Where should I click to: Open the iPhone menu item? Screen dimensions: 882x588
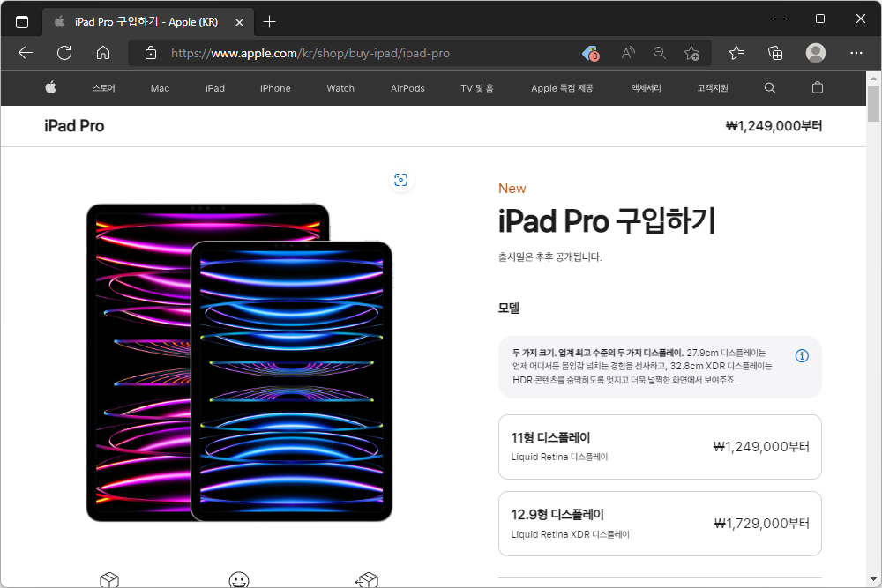[x=275, y=88]
